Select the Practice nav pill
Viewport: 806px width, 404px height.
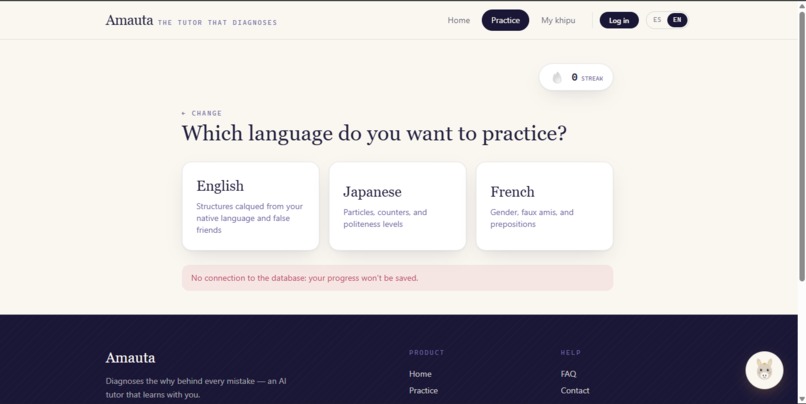505,20
